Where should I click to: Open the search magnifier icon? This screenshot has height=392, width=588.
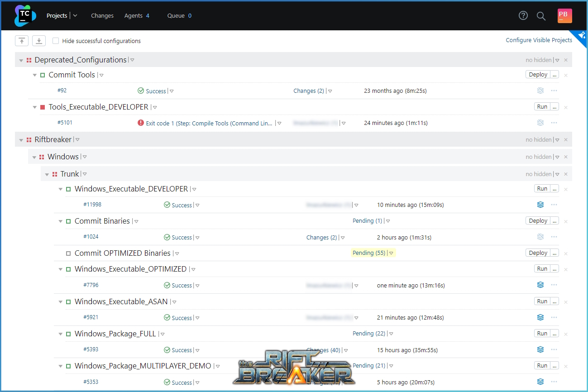pyautogui.click(x=541, y=16)
